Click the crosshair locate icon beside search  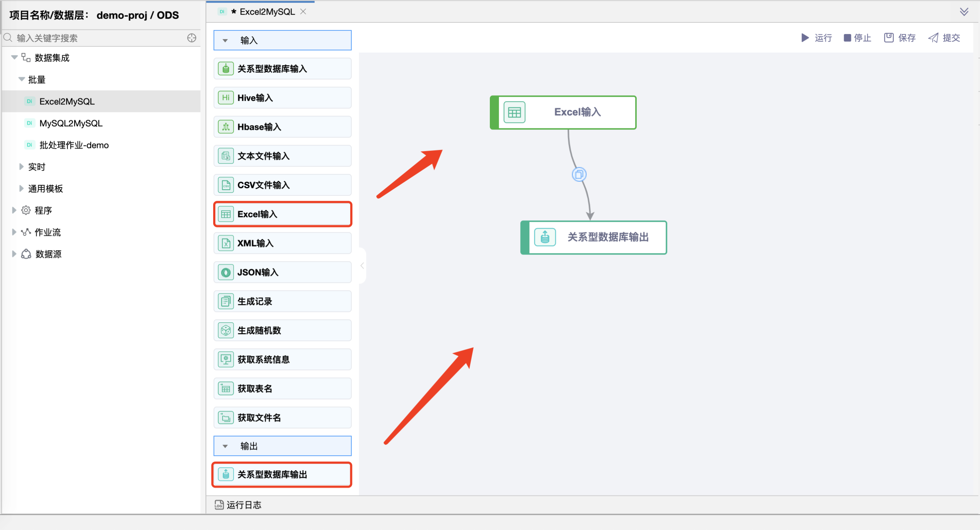point(191,38)
